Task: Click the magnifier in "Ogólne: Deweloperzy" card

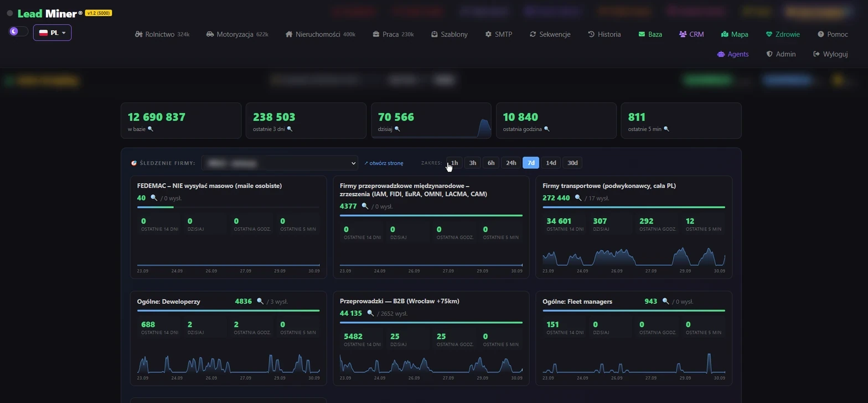Action: [260, 302]
